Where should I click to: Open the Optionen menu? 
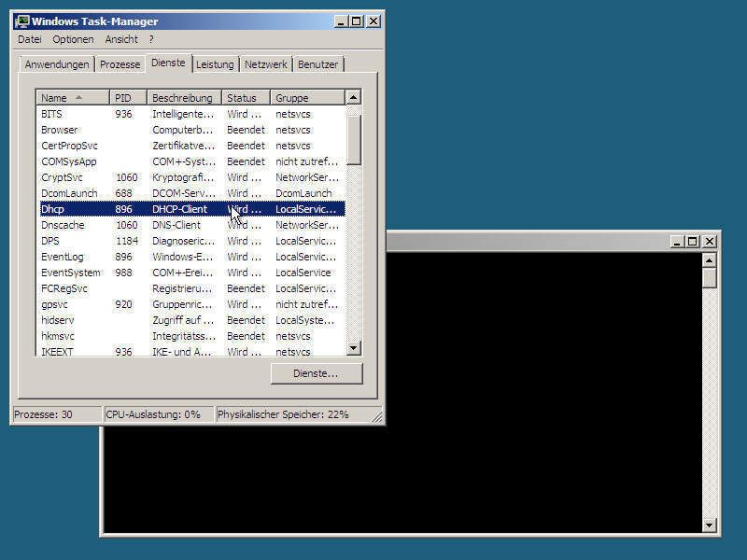(73, 39)
